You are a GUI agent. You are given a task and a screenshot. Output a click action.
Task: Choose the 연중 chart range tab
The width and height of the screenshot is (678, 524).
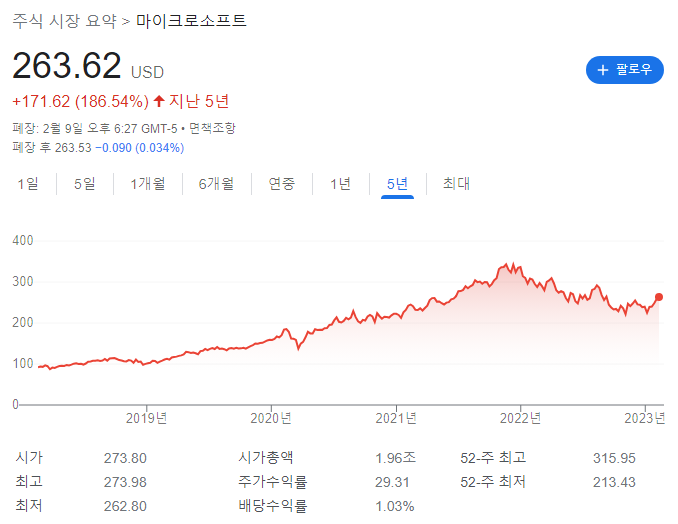(x=281, y=184)
